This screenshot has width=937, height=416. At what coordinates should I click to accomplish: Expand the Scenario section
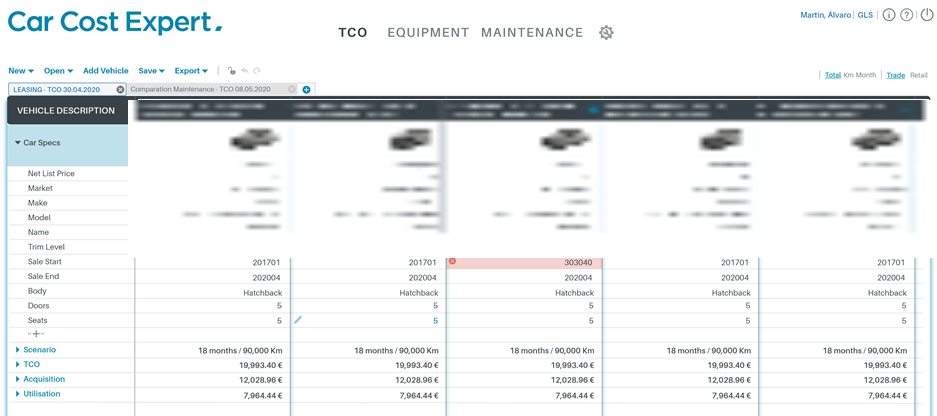click(39, 350)
